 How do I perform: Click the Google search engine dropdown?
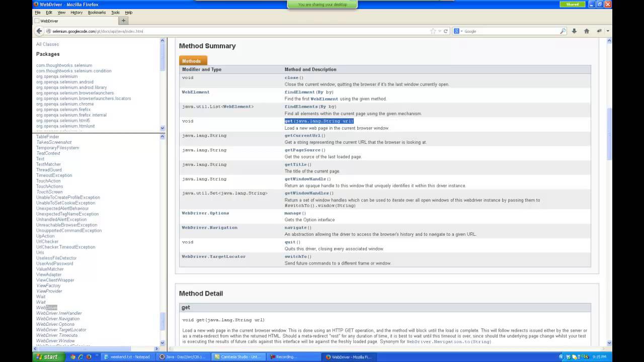458,31
